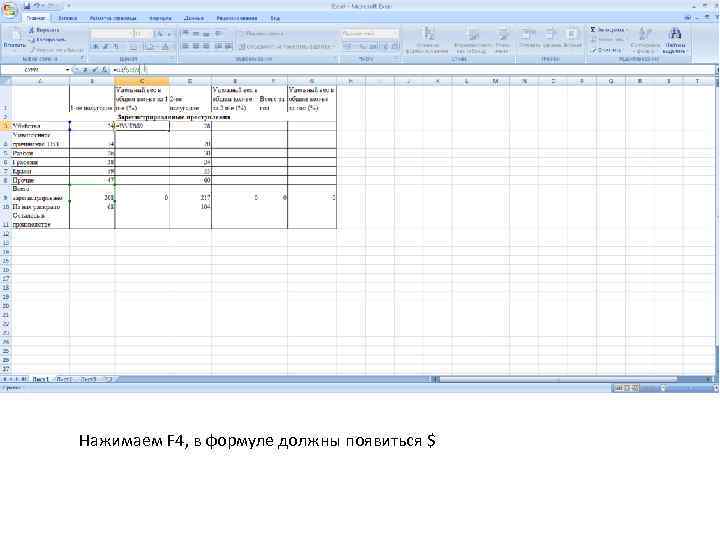Switch to the Данные ribbon tab
This screenshot has height=540, width=720.
[x=194, y=18]
